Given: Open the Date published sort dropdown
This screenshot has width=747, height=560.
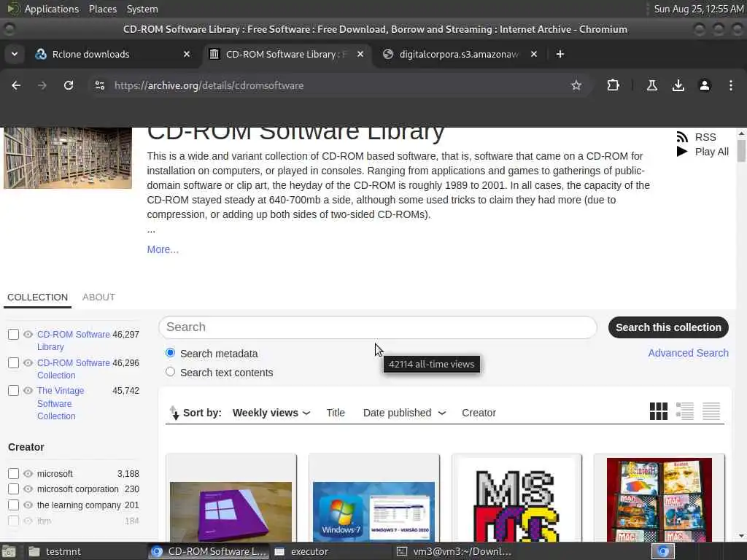Looking at the screenshot, I should pos(404,413).
